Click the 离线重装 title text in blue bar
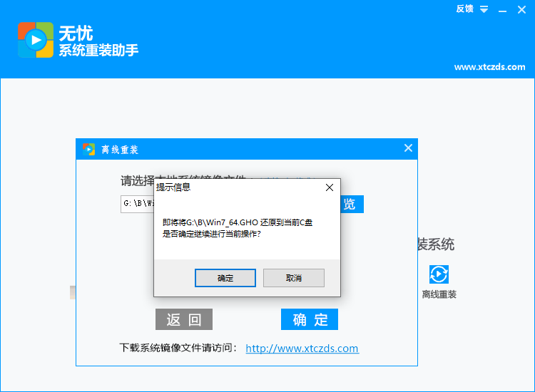This screenshot has width=535, height=392. pyautogui.click(x=120, y=150)
